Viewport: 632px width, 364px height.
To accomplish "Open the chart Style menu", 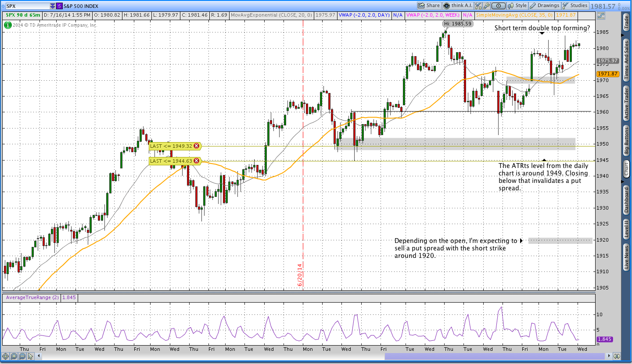I will (517, 6).
